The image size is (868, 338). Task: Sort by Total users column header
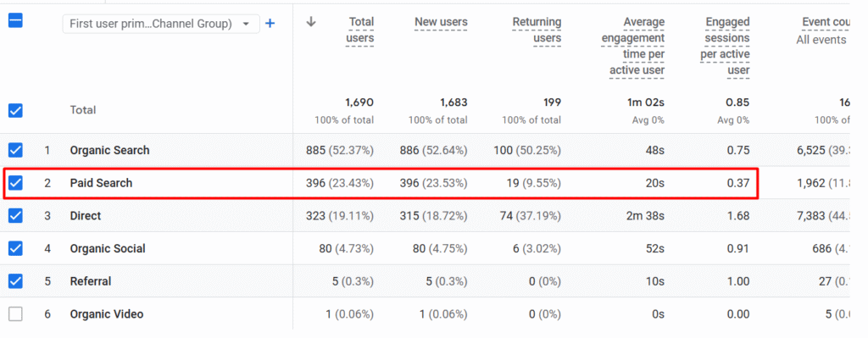click(360, 30)
